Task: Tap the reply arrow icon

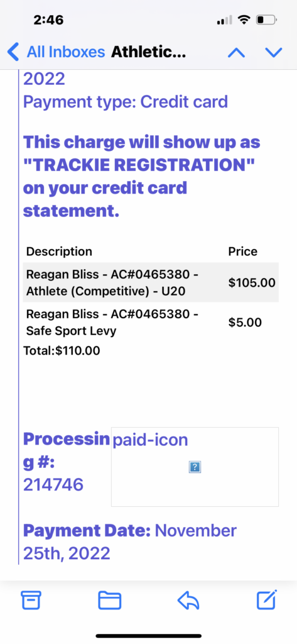Action: tap(188, 601)
